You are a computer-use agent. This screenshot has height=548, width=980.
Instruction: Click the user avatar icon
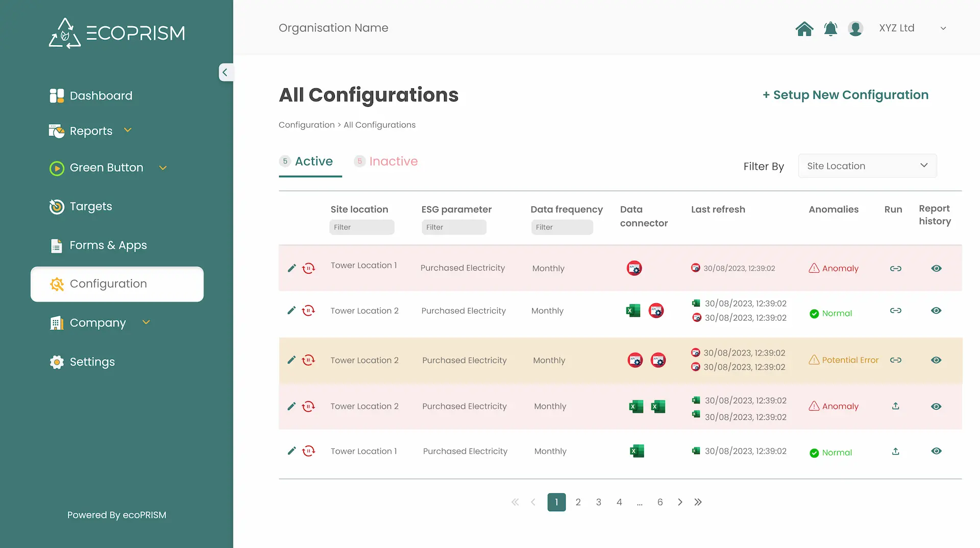pyautogui.click(x=855, y=29)
